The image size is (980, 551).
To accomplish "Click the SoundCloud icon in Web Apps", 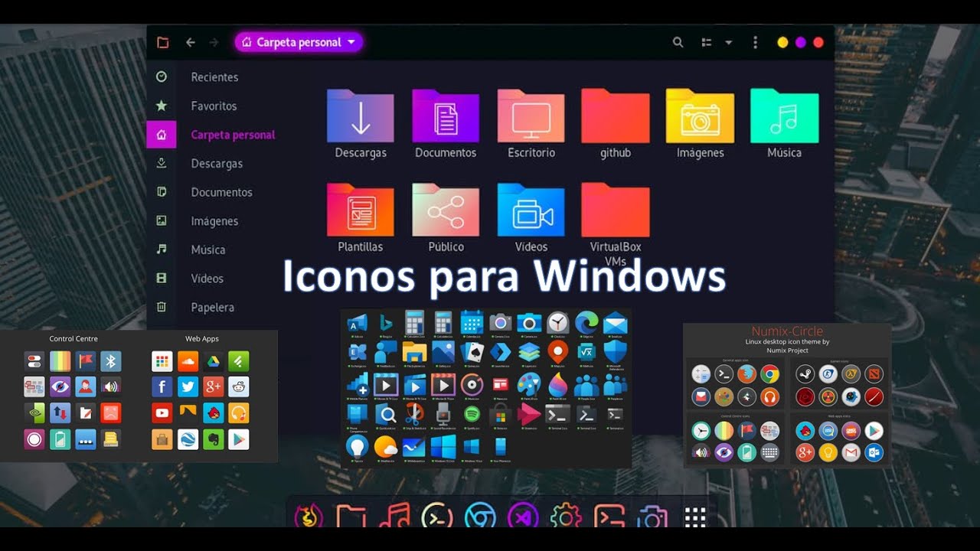I will click(188, 361).
